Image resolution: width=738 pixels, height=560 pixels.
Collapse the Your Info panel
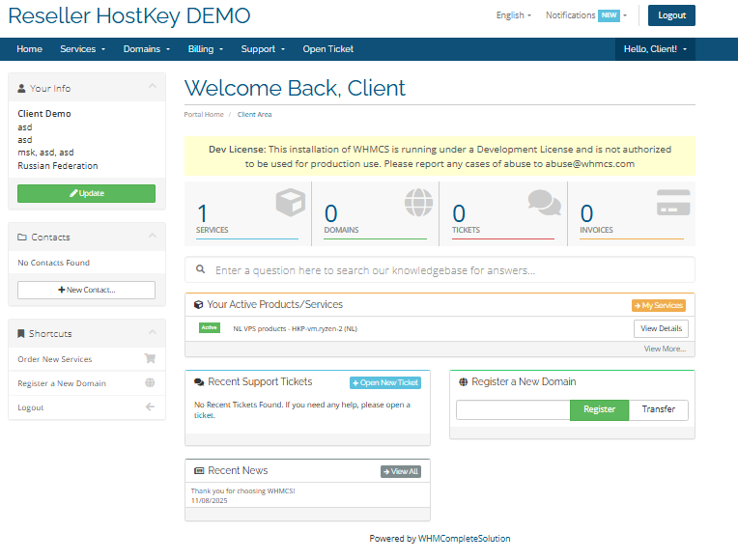[152, 88]
